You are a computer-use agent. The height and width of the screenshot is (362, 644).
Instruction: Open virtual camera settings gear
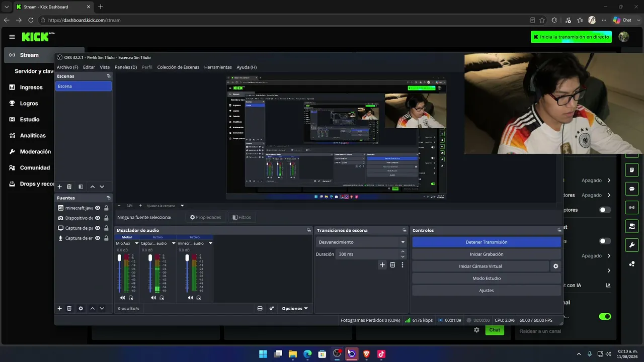tap(555, 266)
